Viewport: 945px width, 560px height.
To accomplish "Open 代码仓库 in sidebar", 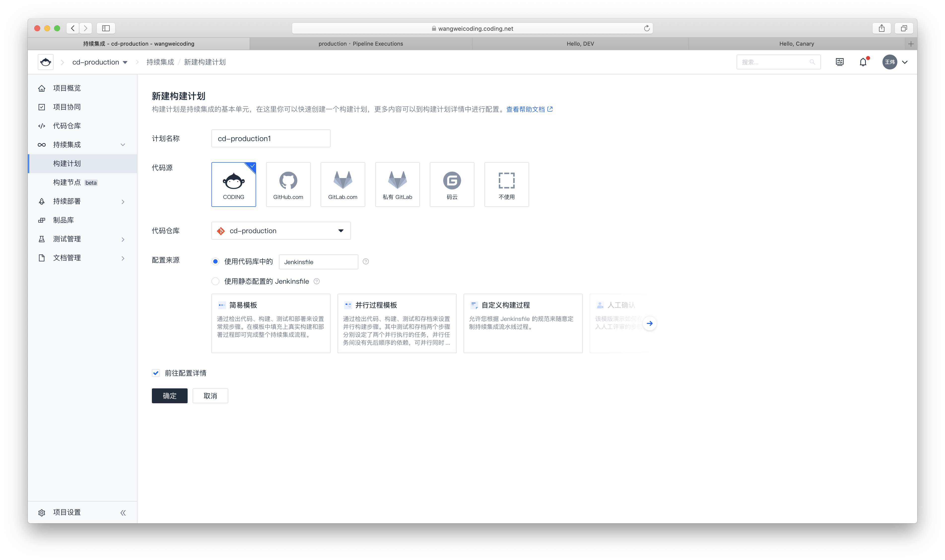I will 82,126.
